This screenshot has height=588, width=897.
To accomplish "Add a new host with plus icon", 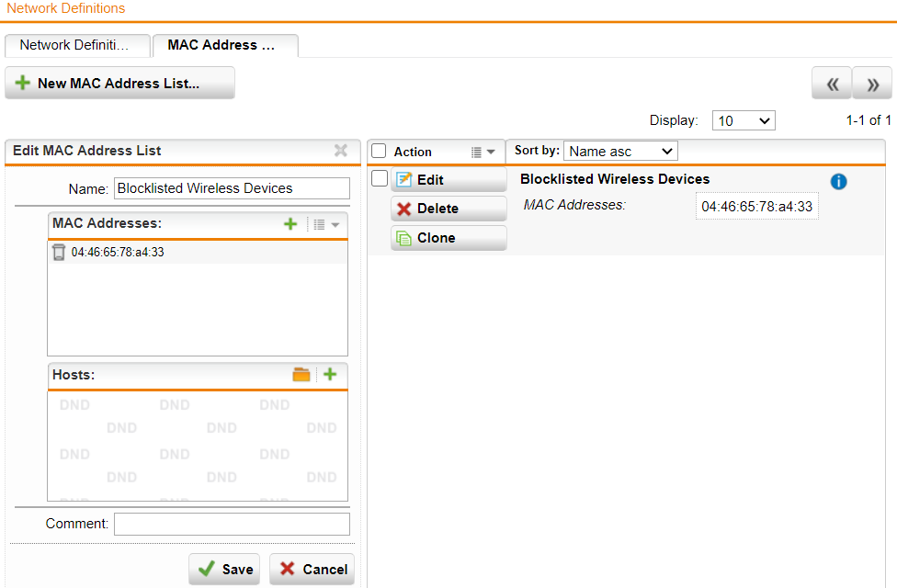I will pos(330,375).
